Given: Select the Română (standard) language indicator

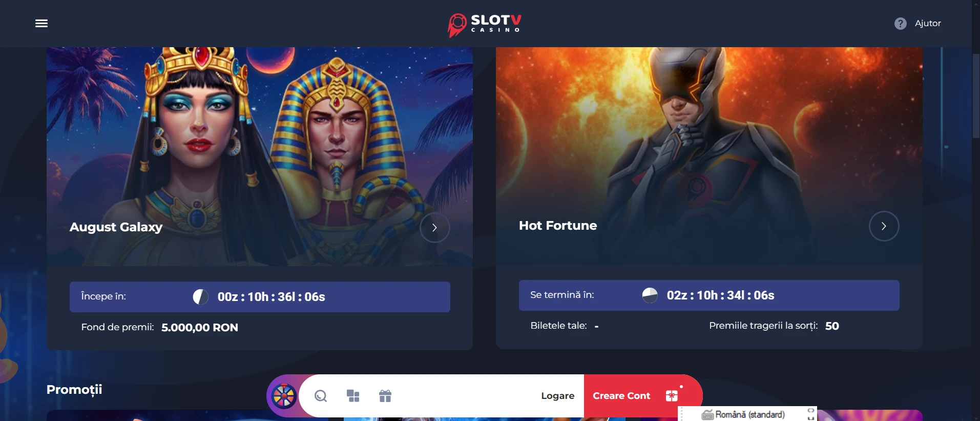Looking at the screenshot, I should 750,415.
